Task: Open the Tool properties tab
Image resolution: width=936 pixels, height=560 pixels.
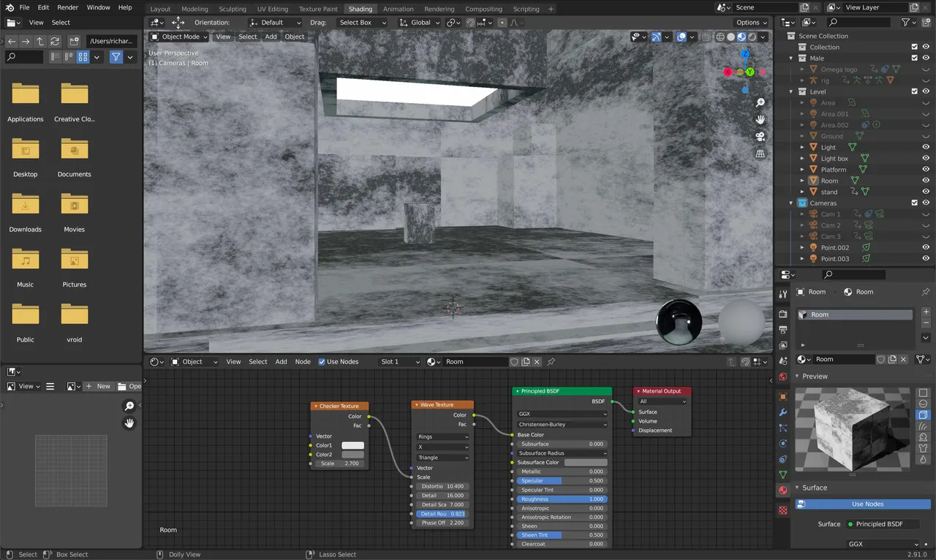Action: (783, 294)
